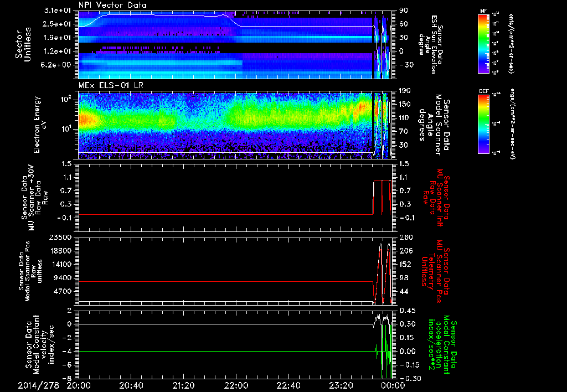The height and width of the screenshot is (392, 567).
Task: Click the 22:00 time axis label
Action: click(236, 385)
